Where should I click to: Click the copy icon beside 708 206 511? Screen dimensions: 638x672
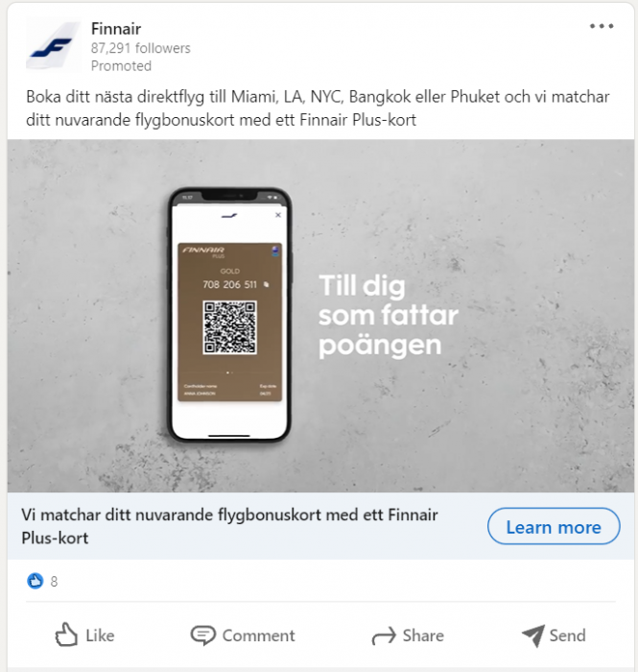coord(266,284)
